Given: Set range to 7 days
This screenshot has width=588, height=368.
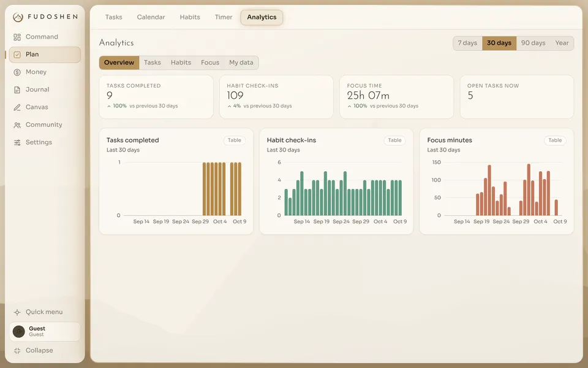Looking at the screenshot, I should point(467,43).
